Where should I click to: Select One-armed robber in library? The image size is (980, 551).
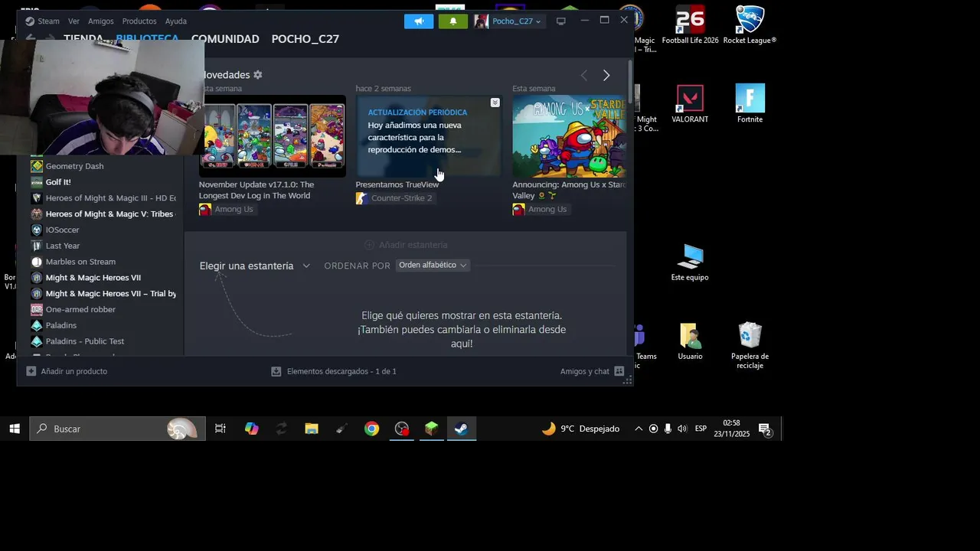click(80, 310)
